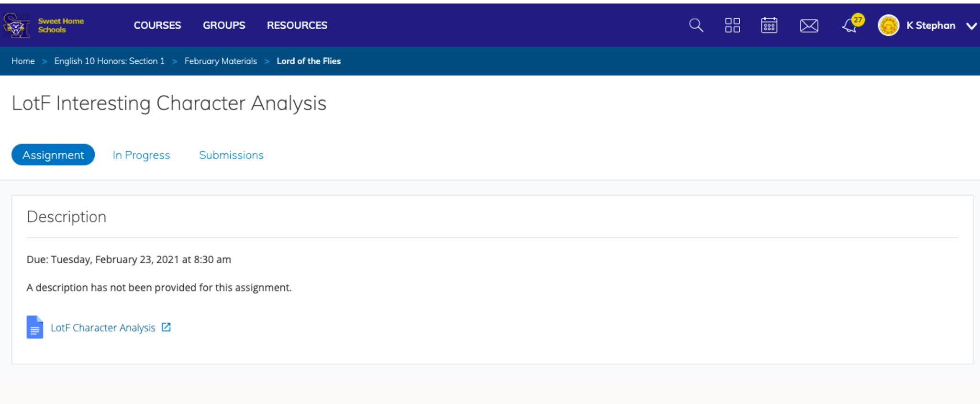Screen dimensions: 980x404
Task: Open the LotF Character Analysis document link
Action: pos(103,328)
